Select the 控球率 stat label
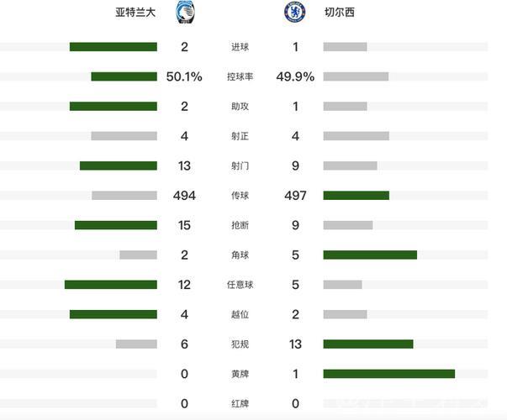 coord(240,76)
